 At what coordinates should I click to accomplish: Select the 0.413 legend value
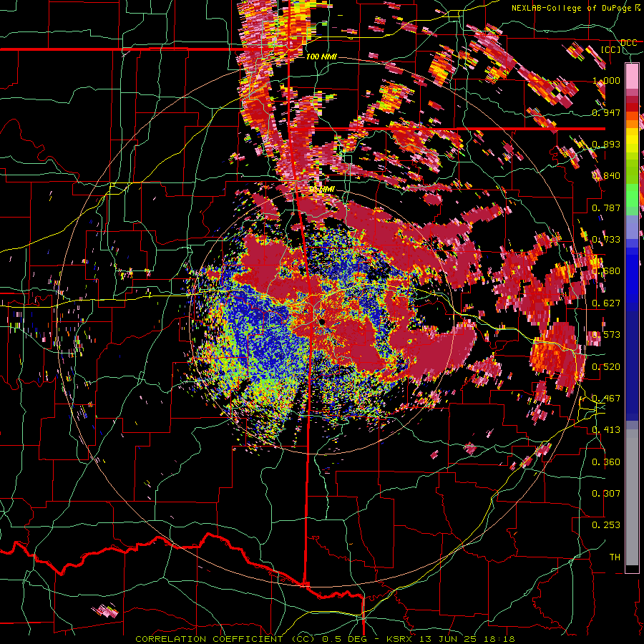[607, 430]
